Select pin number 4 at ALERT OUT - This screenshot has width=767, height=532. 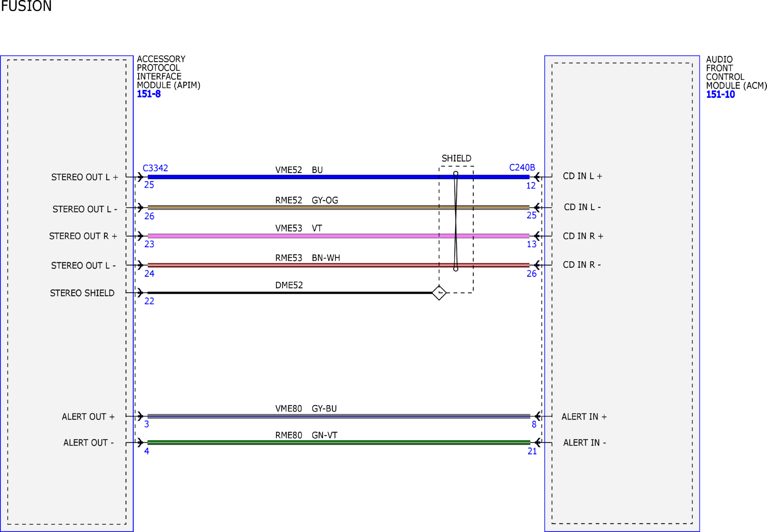coord(147,451)
